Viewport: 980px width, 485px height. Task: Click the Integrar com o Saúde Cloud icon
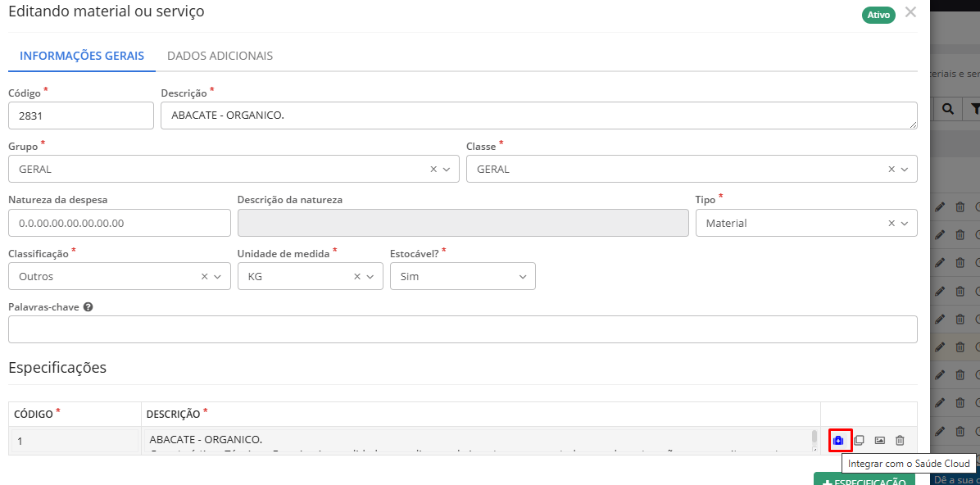838,441
